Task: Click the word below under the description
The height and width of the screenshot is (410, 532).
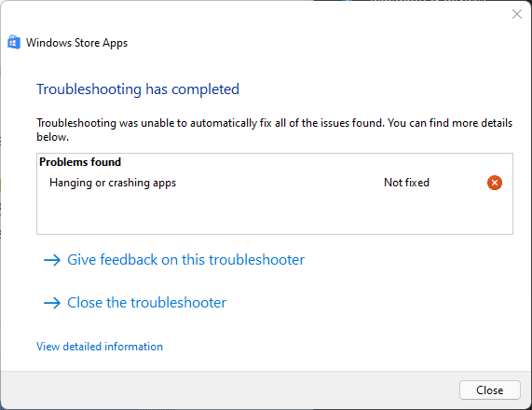Action: pos(52,137)
